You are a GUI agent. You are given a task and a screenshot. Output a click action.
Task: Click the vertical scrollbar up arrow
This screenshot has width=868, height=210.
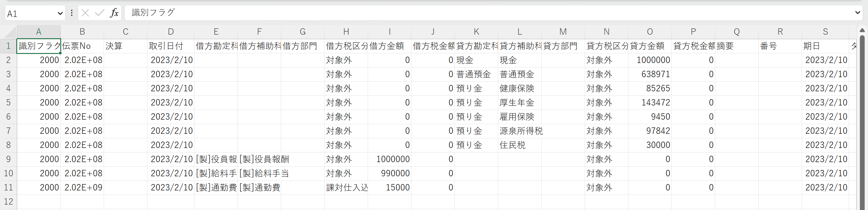tap(862, 31)
